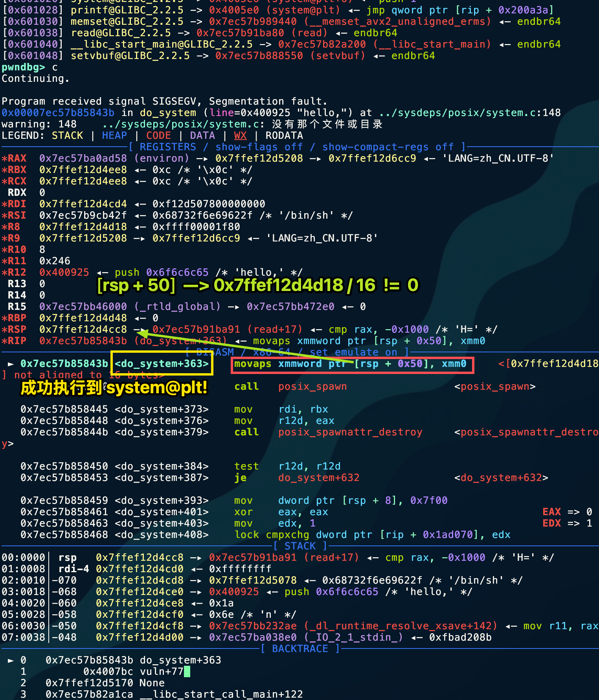
Task: Click '(__memset_avx2_unaligned_erms)' symbol
Action: pyautogui.click(x=397, y=22)
